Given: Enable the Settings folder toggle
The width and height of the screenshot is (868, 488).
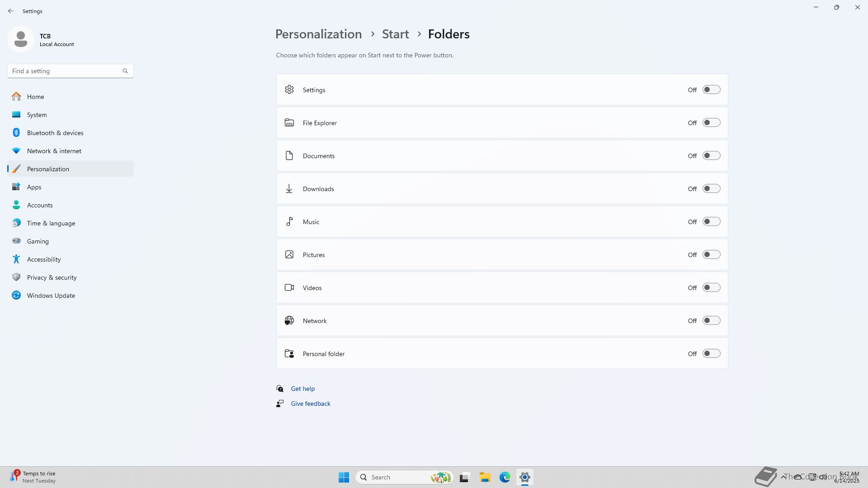Looking at the screenshot, I should click(x=711, y=90).
